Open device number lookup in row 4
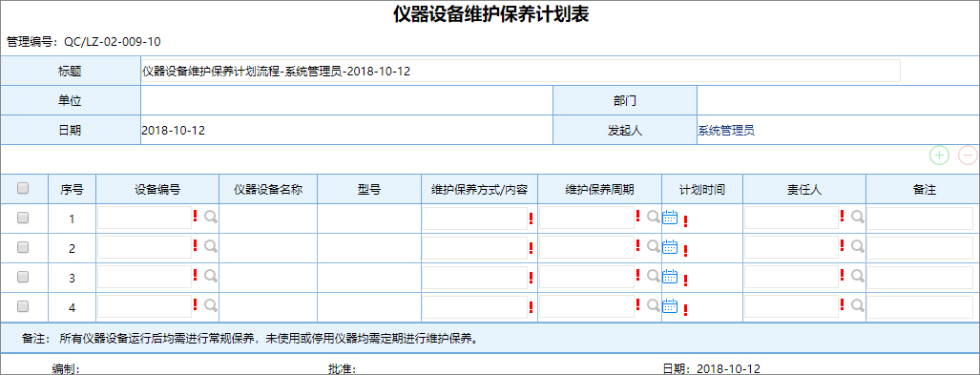Viewport: 980px width, 375px height. 211,305
